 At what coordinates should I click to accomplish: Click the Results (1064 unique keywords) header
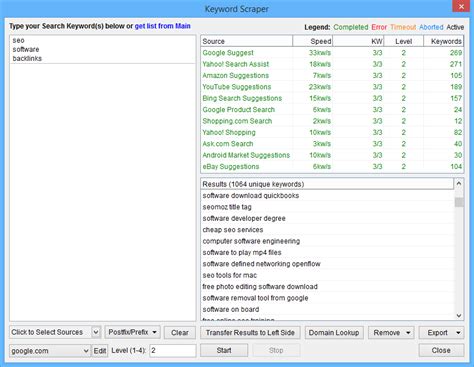(x=327, y=184)
